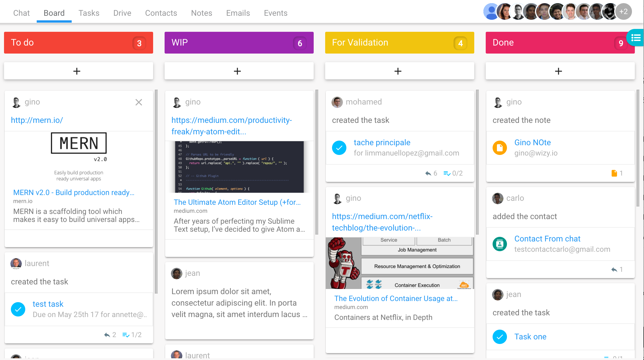Click the To do column header
Image resolution: width=644 pixels, height=360 pixels.
tap(79, 43)
